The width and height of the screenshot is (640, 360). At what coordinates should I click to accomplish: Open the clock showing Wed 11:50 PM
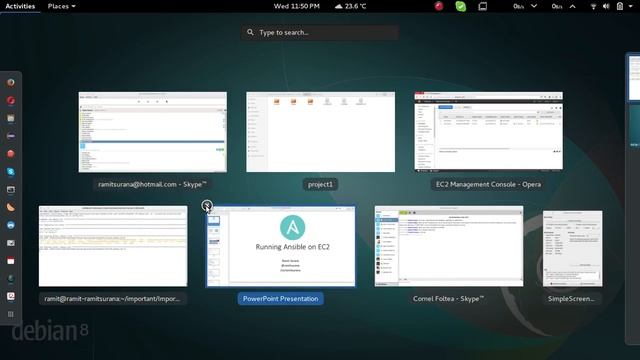[297, 6]
